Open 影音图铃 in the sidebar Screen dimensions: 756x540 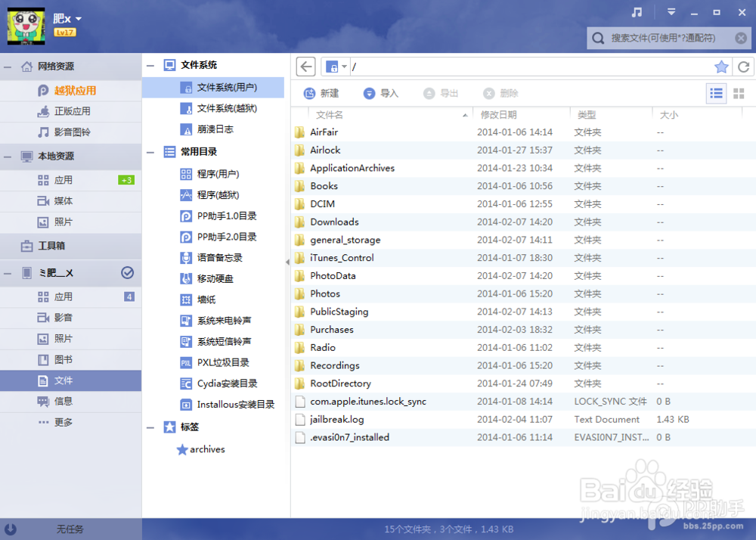click(71, 132)
